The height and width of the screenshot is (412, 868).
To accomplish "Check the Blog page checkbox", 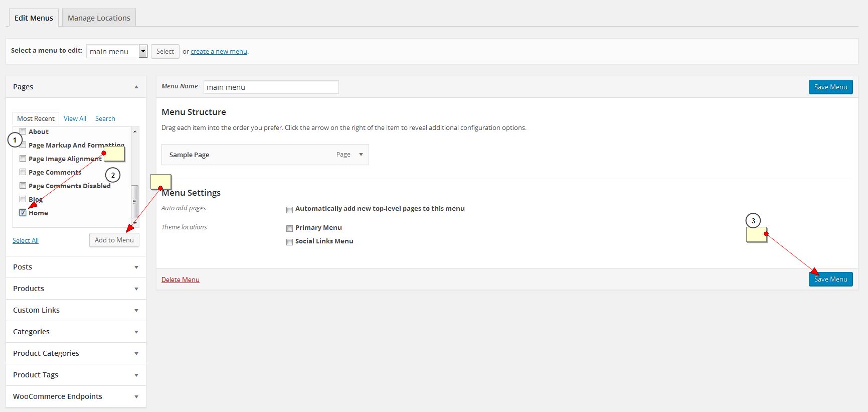I will click(x=23, y=199).
